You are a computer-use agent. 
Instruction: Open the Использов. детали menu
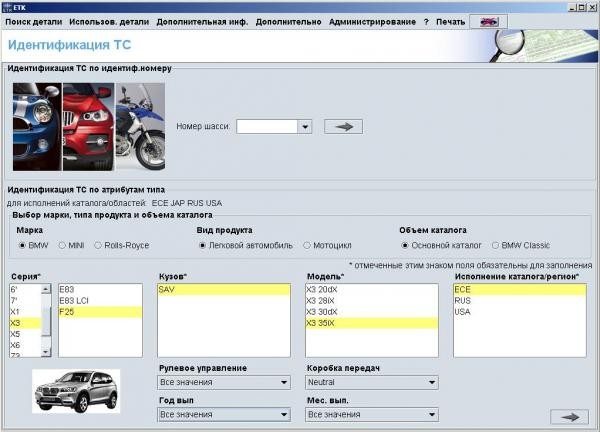109,22
